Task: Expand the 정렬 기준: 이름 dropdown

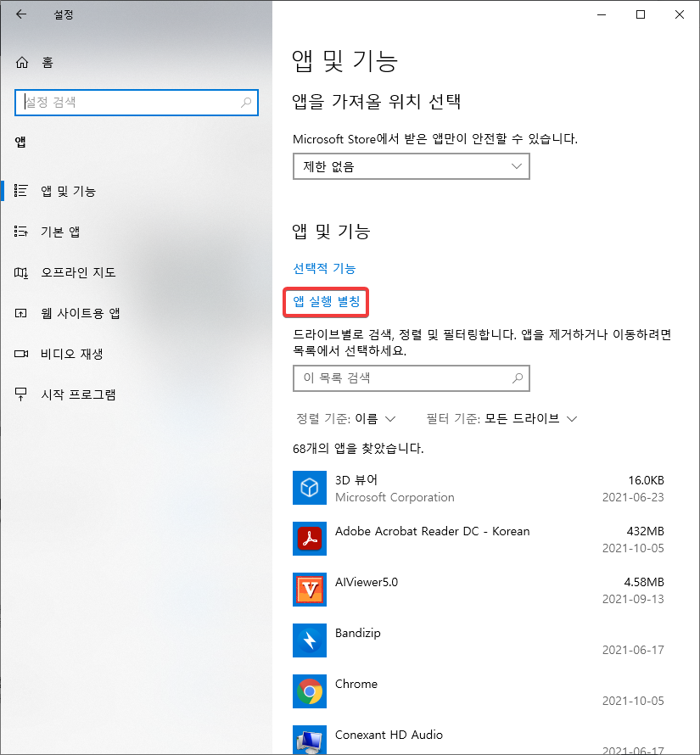Action: click(x=346, y=419)
